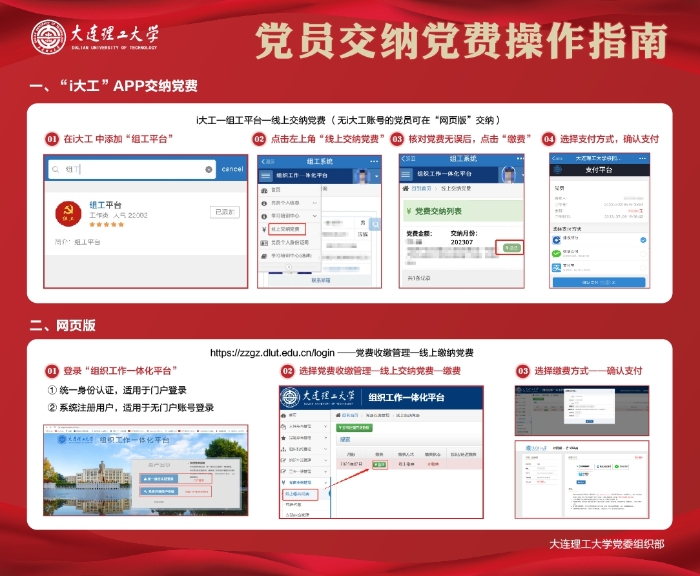Expand 党员个人信息 menu chevron
The width and height of the screenshot is (700, 576).
click(316, 202)
